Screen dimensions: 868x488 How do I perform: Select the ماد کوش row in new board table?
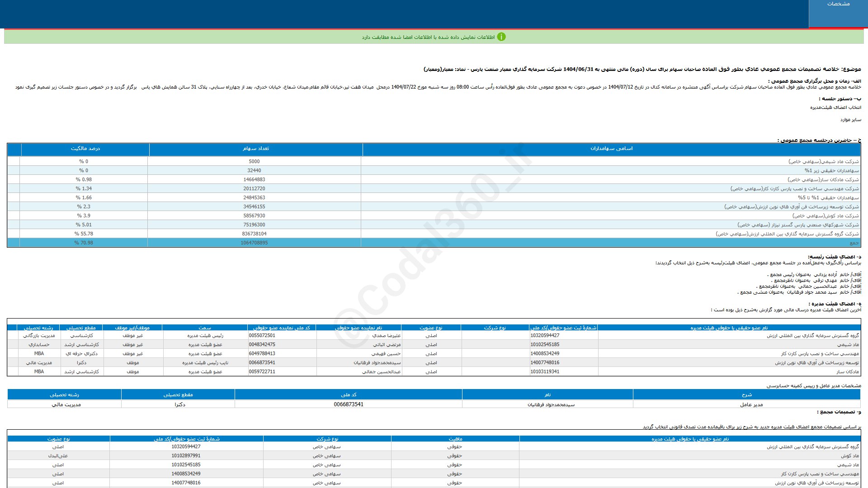tap(849, 456)
